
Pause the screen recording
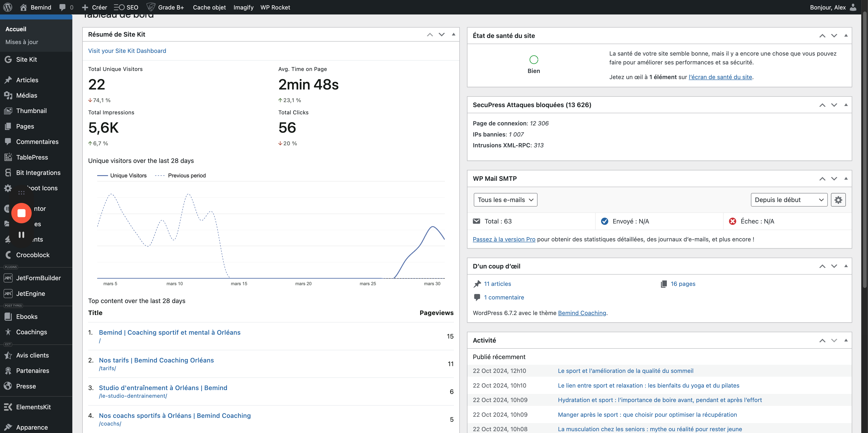pyautogui.click(x=21, y=235)
